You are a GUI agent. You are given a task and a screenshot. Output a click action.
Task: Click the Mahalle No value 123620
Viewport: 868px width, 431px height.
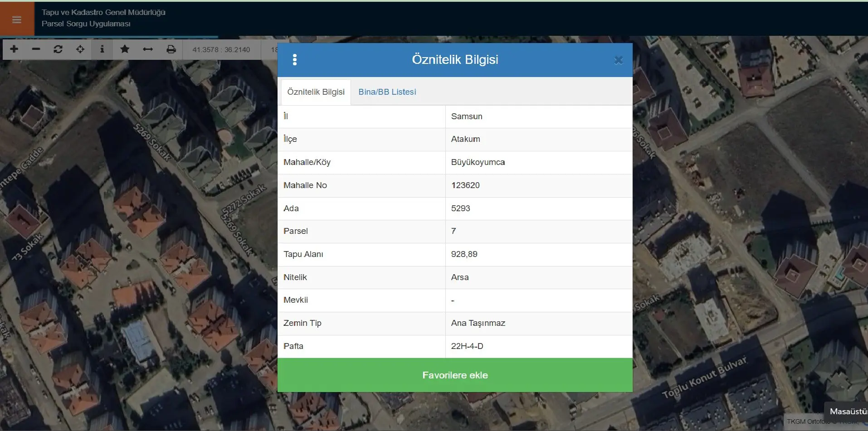point(465,185)
